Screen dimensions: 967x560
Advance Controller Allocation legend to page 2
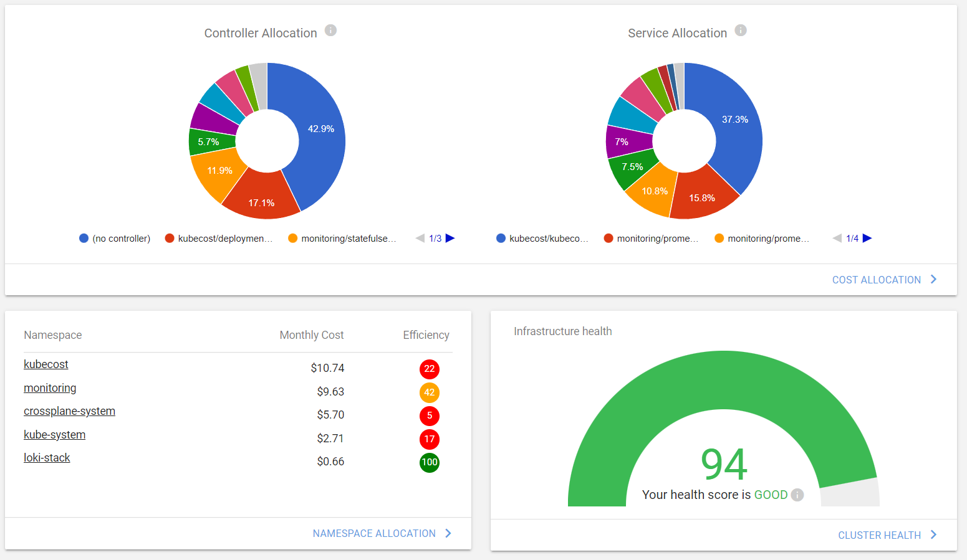[x=451, y=238]
